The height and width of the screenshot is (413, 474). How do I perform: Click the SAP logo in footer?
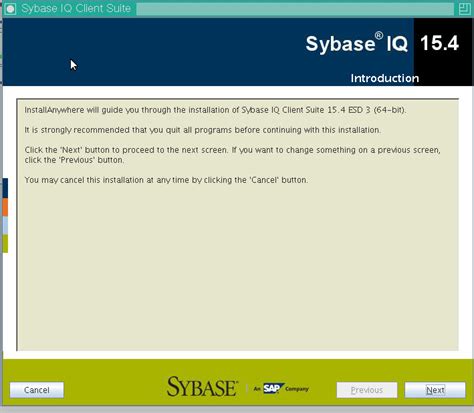click(x=273, y=388)
